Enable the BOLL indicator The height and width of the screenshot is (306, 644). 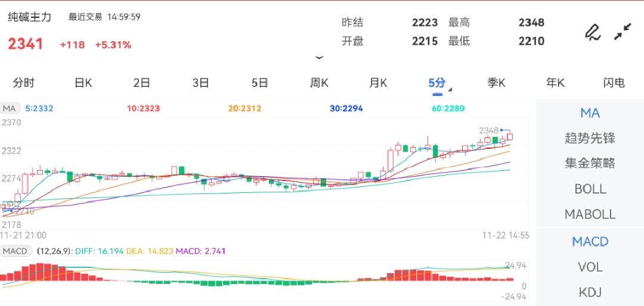tap(590, 189)
